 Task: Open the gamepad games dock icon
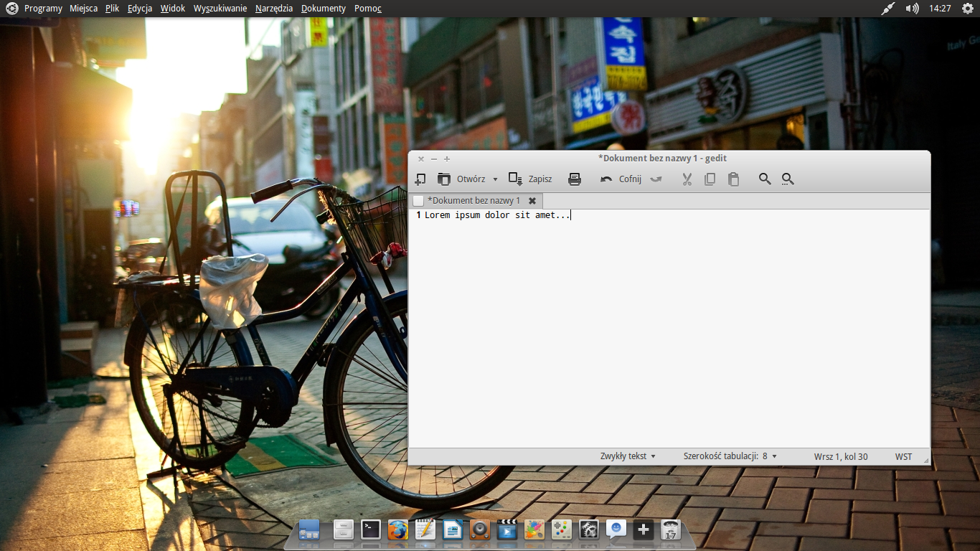pyautogui.click(x=562, y=530)
